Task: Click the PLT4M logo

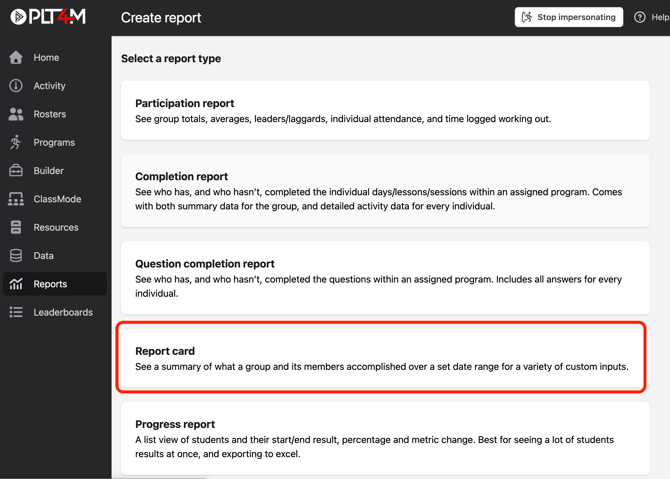Action: tap(48, 17)
